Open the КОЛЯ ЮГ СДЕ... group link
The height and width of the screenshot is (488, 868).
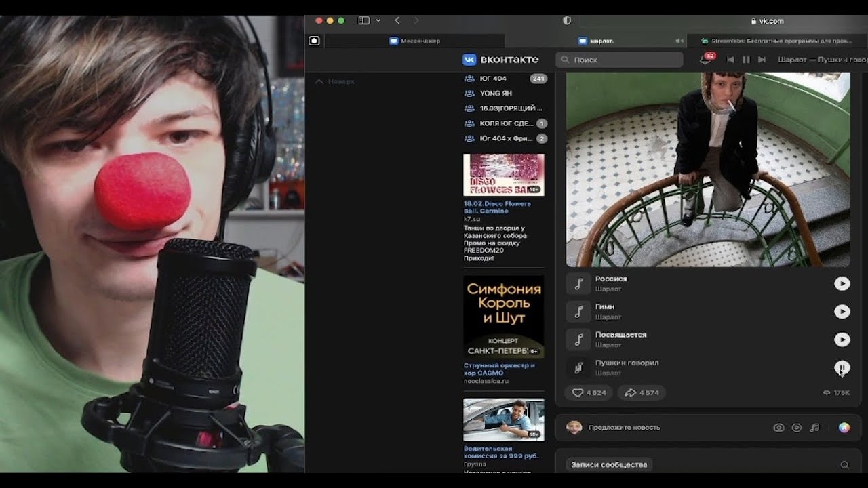[x=505, y=123]
